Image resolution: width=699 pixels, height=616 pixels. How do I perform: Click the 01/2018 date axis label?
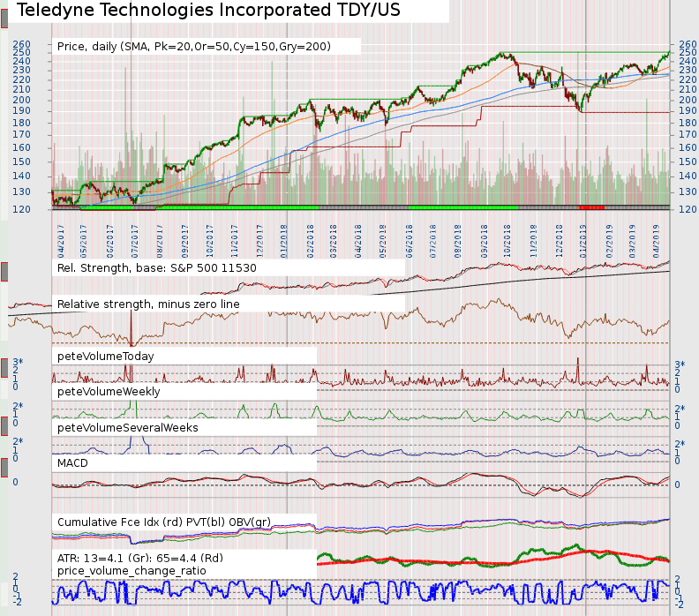click(283, 241)
